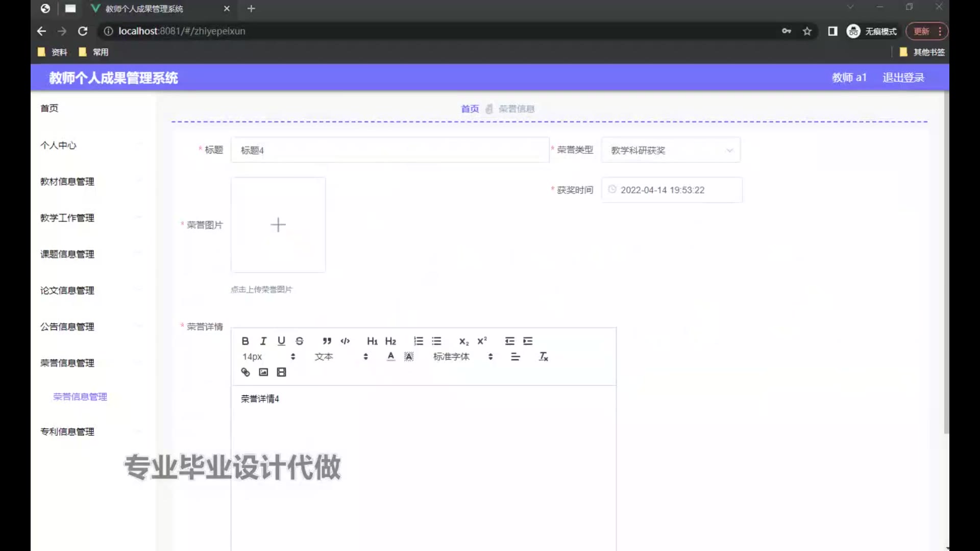Click 退出登录 to log out
Screen dimensions: 980x551
click(903, 78)
